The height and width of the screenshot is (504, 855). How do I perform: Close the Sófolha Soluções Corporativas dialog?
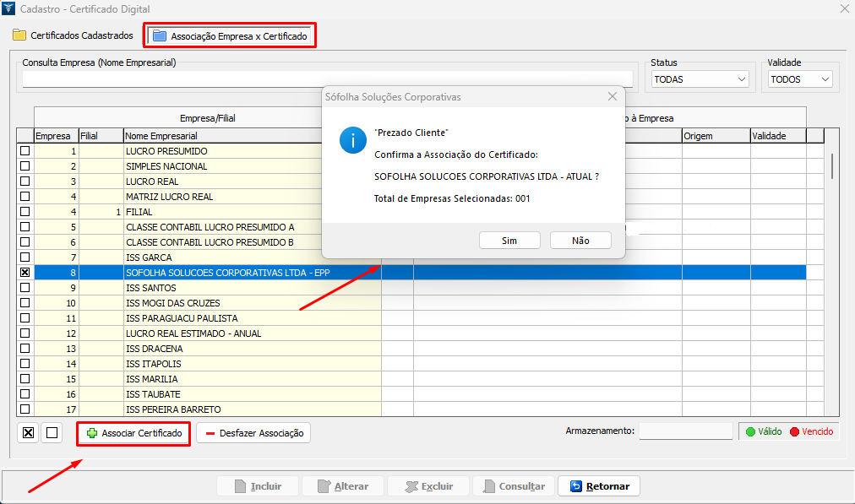tap(613, 97)
